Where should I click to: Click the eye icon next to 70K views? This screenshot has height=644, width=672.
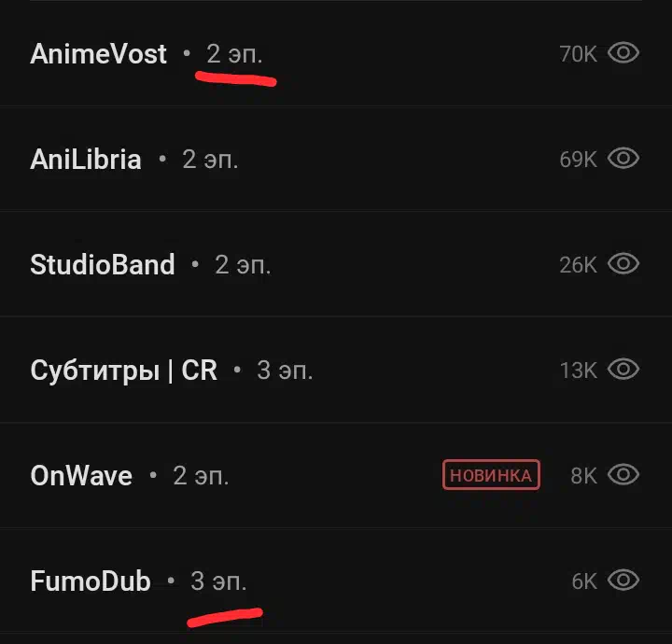(623, 52)
